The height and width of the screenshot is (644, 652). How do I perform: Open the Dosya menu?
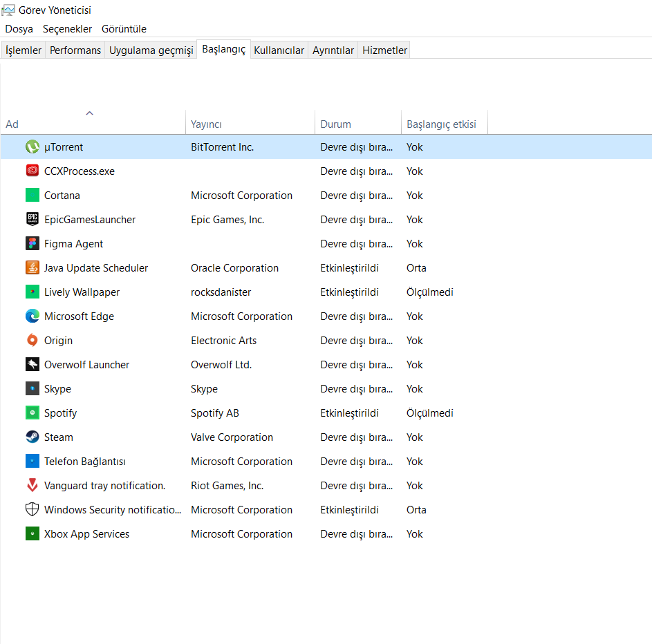point(19,29)
